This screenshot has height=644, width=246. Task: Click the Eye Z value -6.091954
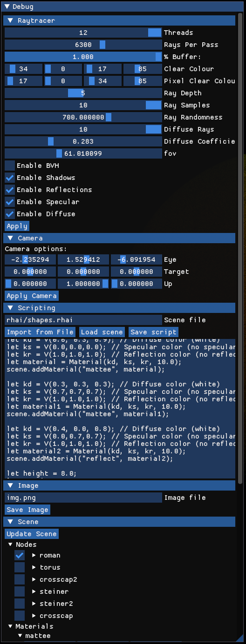tap(136, 259)
